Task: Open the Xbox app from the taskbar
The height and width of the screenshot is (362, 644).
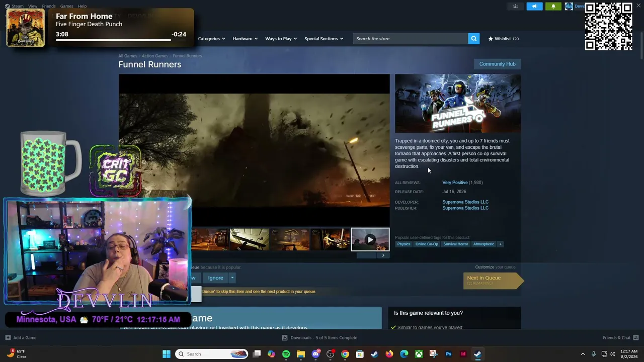Action: 419,354
